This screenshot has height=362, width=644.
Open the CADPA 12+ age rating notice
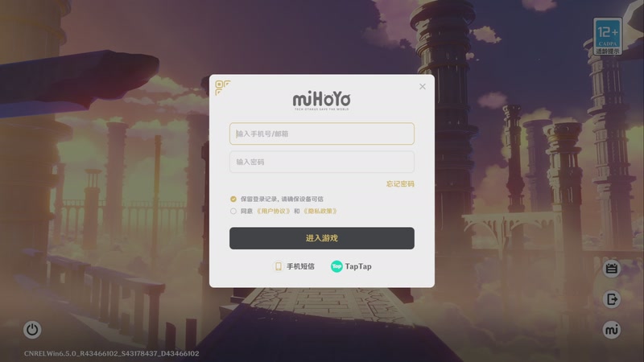pos(608,36)
